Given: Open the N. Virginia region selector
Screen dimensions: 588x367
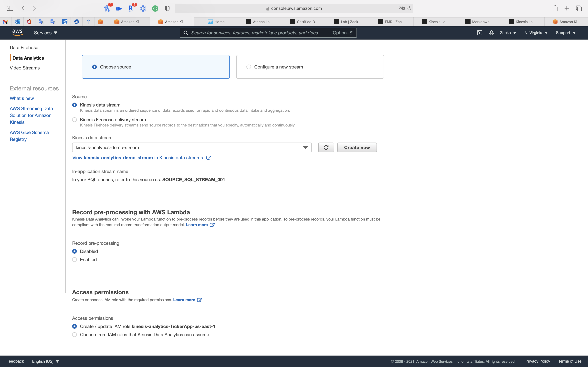Looking at the screenshot, I should (536, 33).
